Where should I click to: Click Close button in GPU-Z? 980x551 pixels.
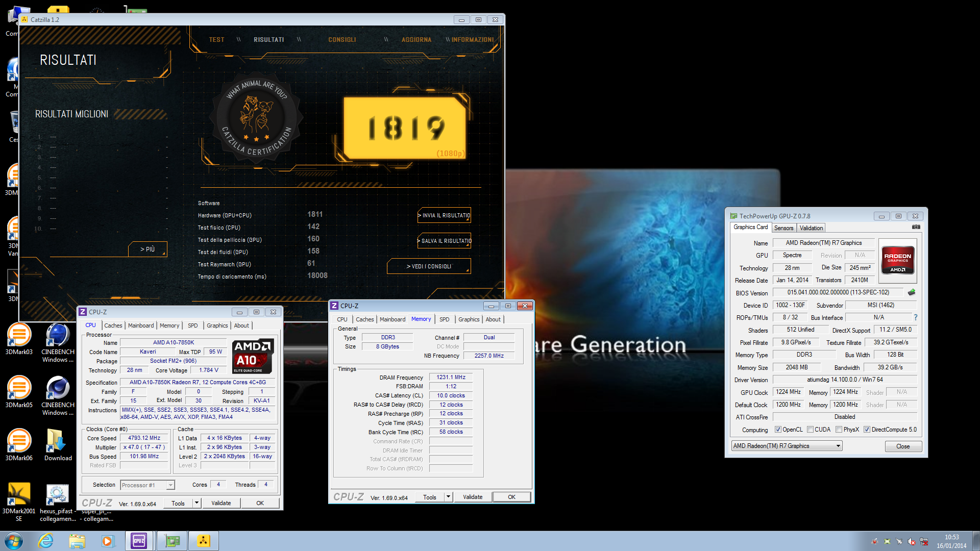903,446
